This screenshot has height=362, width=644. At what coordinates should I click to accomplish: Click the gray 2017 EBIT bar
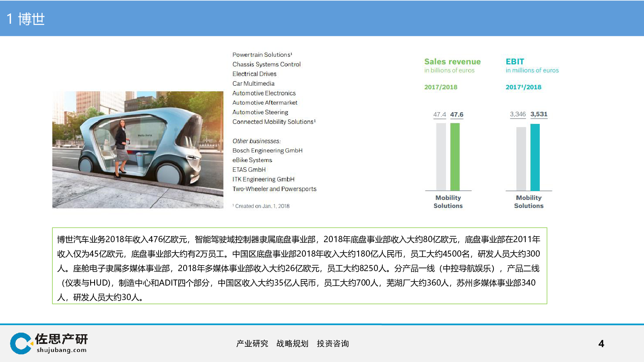pos(521,159)
